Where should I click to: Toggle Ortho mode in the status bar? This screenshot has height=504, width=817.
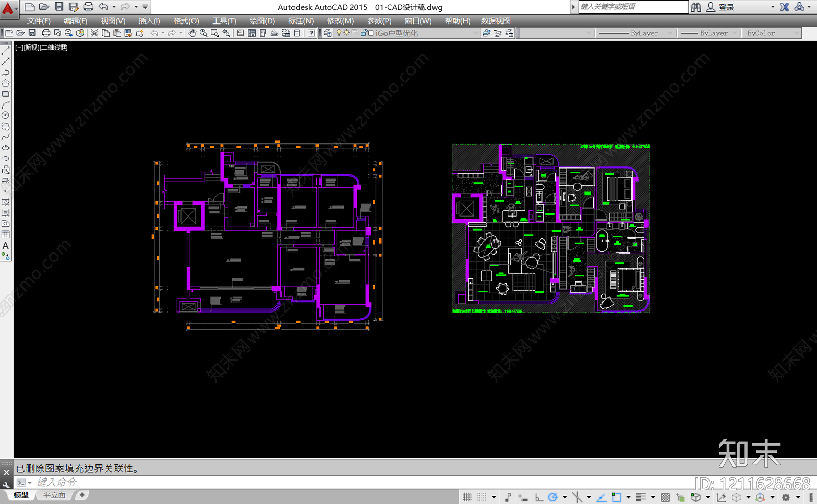coord(539,497)
